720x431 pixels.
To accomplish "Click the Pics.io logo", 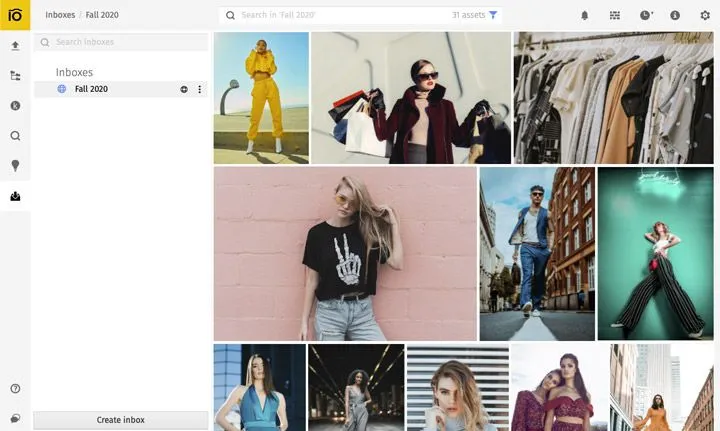I will 15,15.
